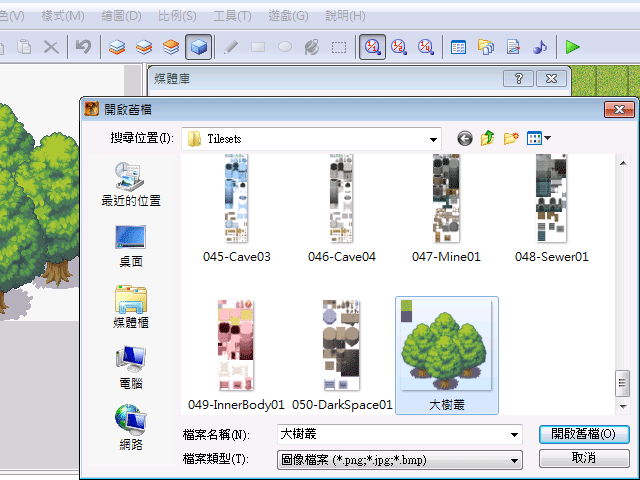Close the 開啟舊檔 dialog with red X
This screenshot has height=480, width=640.
(x=619, y=109)
